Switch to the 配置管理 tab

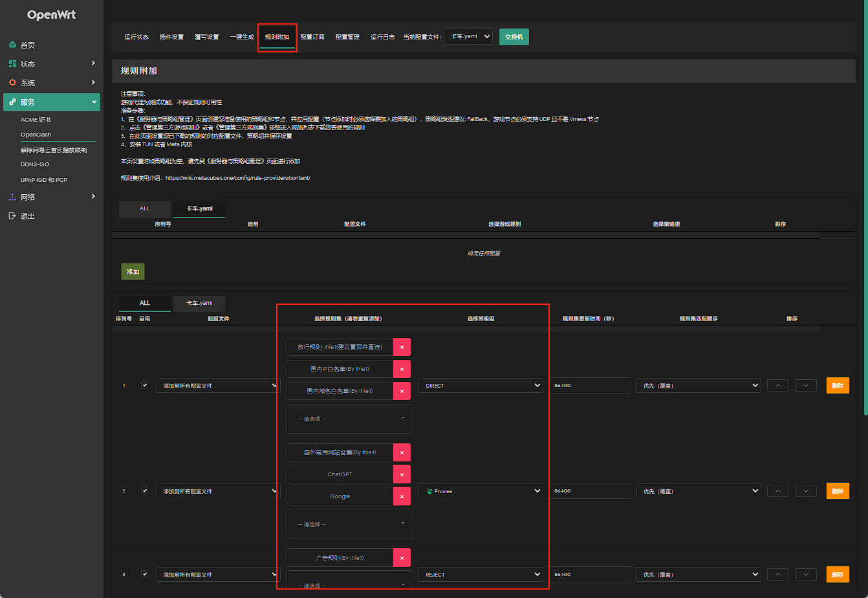pos(347,37)
